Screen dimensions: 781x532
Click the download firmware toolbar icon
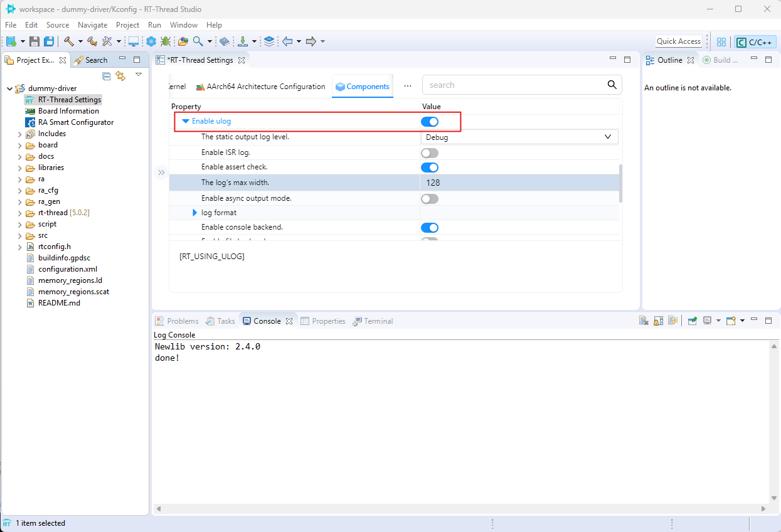[243, 41]
